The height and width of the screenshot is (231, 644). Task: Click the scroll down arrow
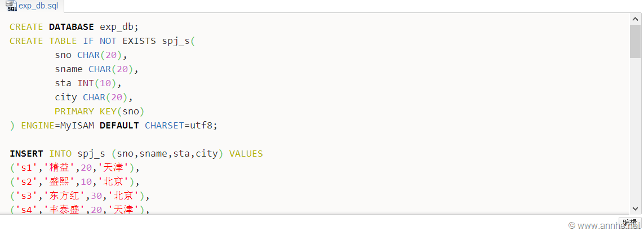[635, 208]
